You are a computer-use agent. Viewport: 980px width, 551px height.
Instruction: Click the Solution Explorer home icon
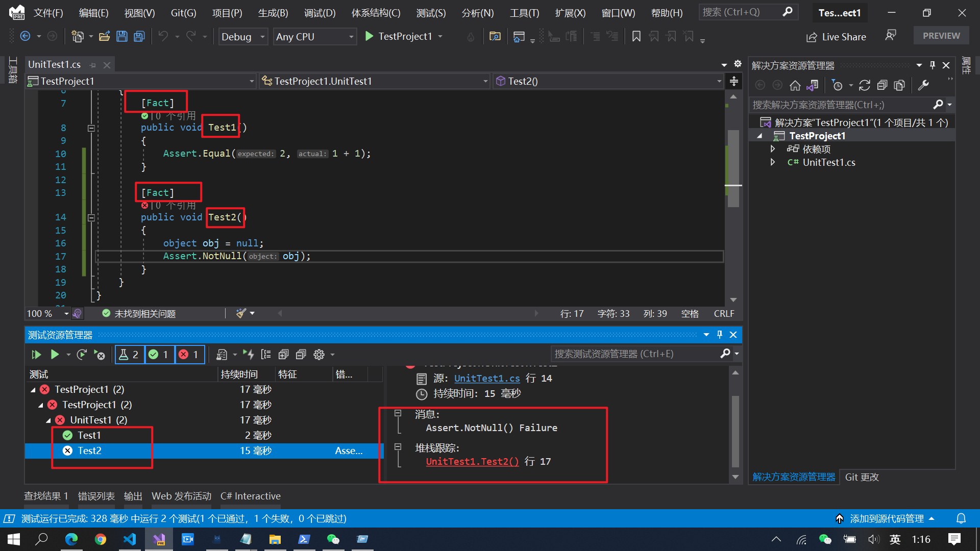[x=795, y=85]
